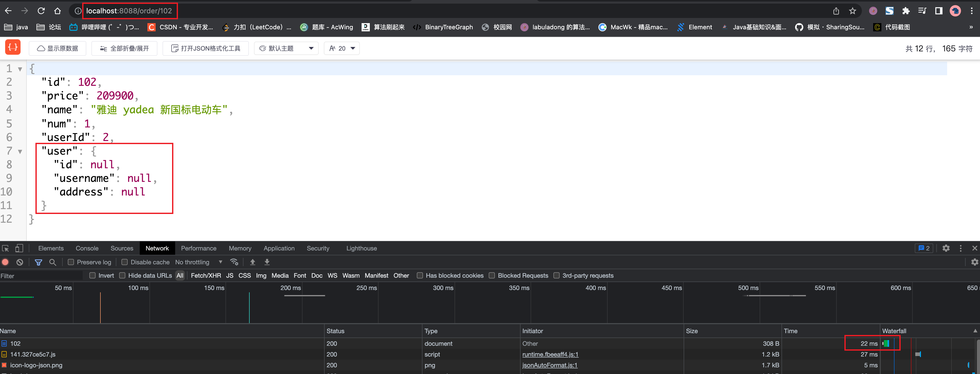Screen dimensions: 980x374
Task: Open the 默认主题 theme dropdown
Action: (286, 48)
